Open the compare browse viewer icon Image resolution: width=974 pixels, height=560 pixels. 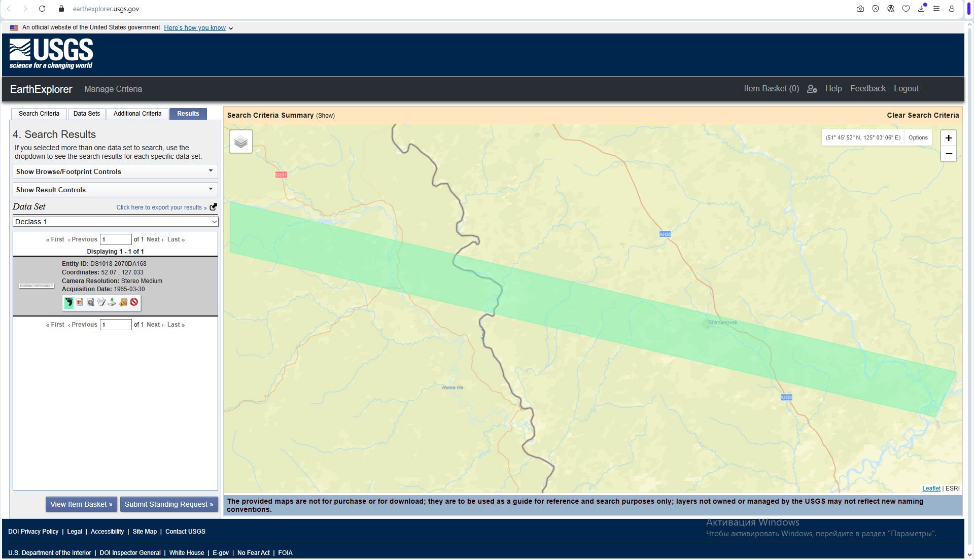tap(90, 303)
